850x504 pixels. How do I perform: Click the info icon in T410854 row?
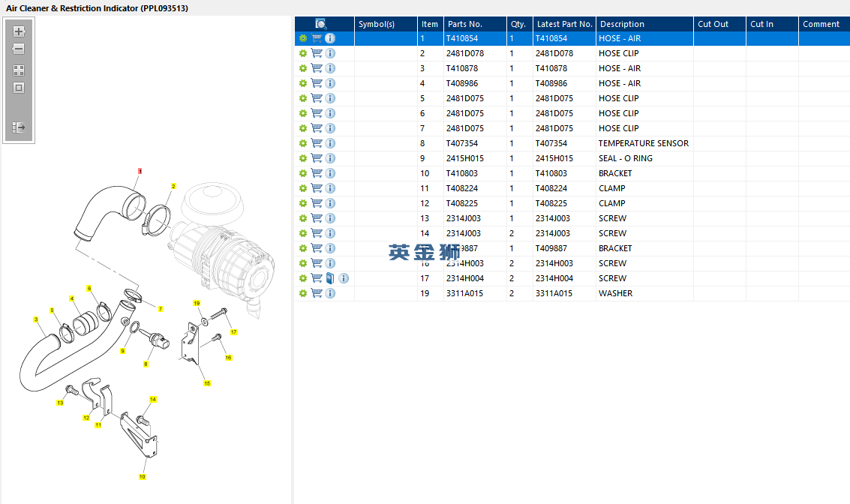(x=330, y=38)
